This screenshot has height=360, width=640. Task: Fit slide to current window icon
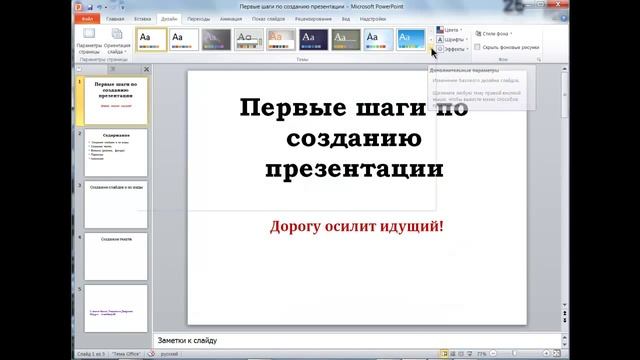[x=556, y=353]
